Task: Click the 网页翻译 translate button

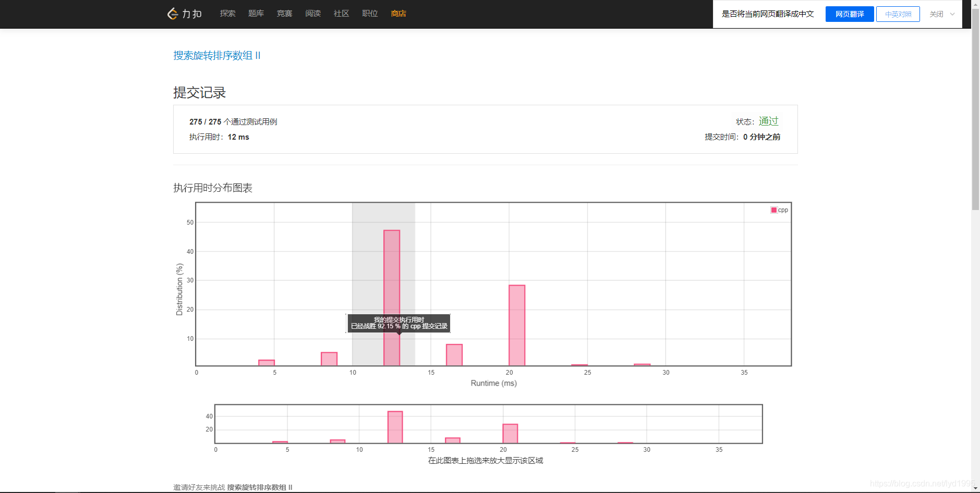Action: [850, 14]
